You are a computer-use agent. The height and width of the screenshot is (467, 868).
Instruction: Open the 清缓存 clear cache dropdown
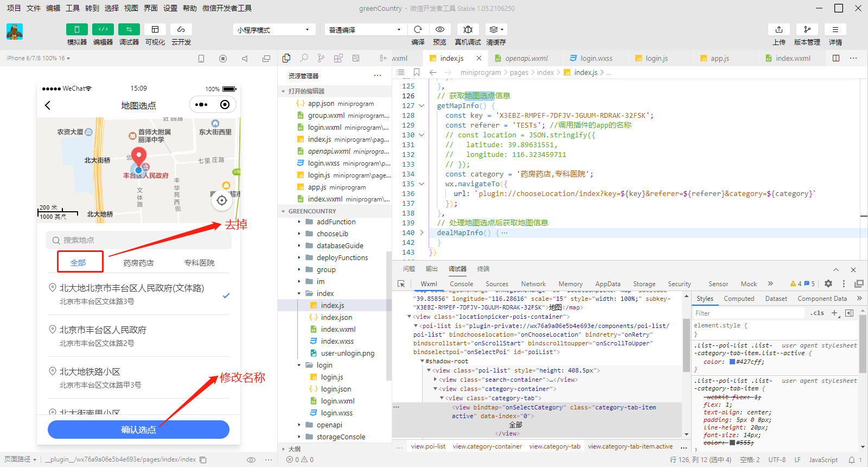click(496, 29)
